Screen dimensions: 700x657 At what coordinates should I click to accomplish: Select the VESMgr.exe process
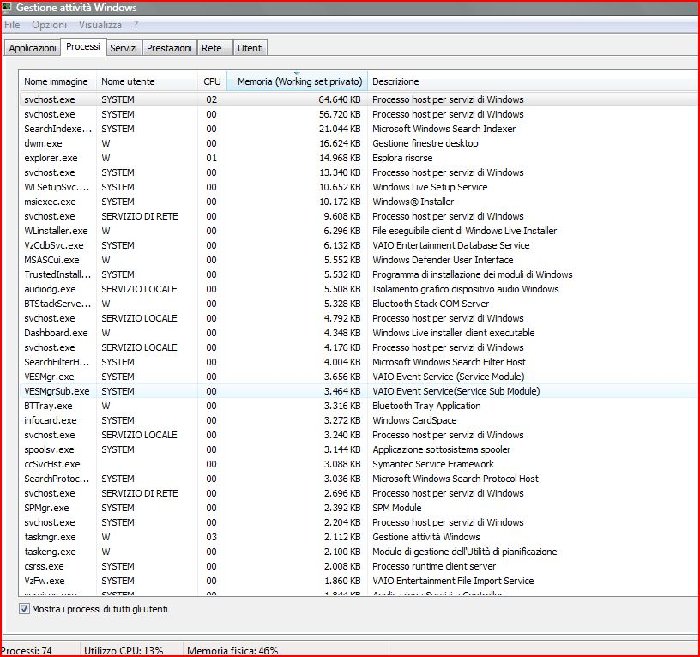[x=358, y=377]
